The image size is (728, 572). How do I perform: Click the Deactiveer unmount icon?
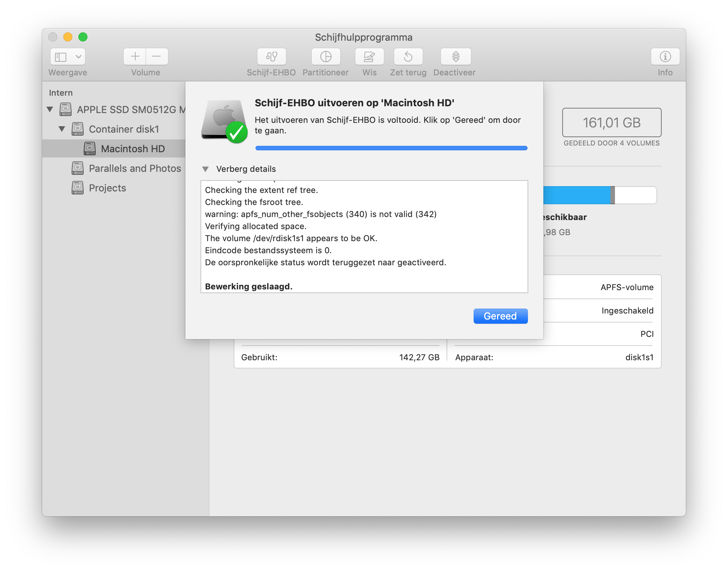coord(456,57)
